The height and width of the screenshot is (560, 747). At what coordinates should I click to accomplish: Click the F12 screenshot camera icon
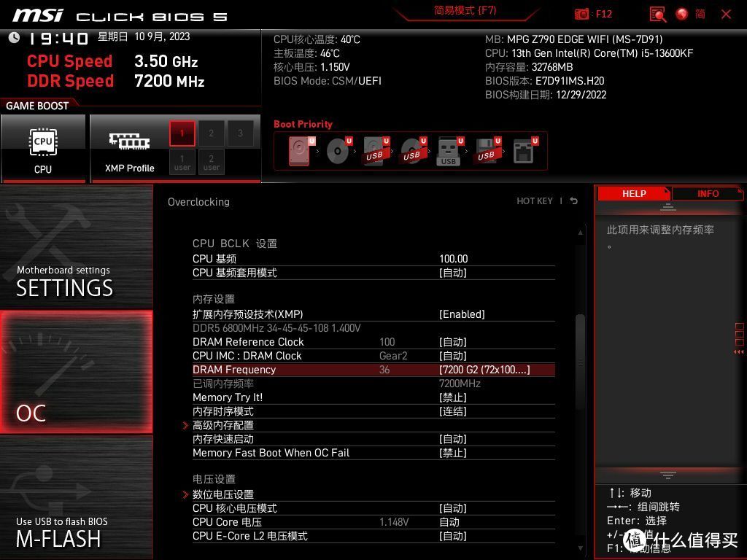581,14
